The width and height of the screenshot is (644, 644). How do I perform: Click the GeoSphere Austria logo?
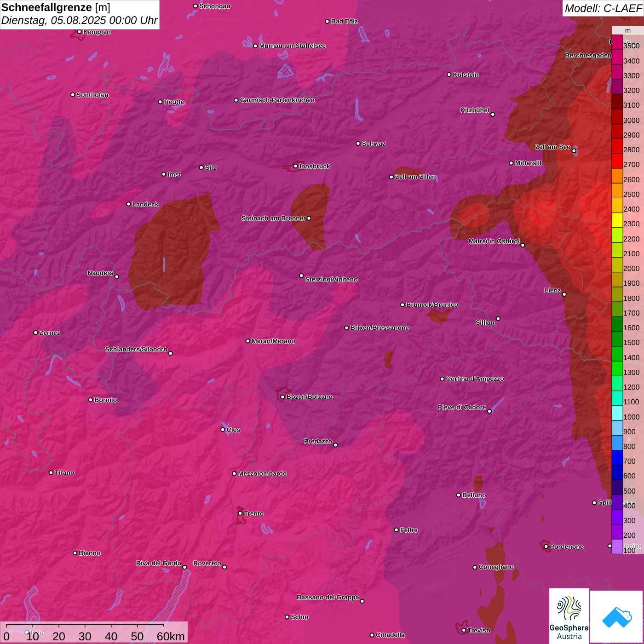click(x=569, y=615)
